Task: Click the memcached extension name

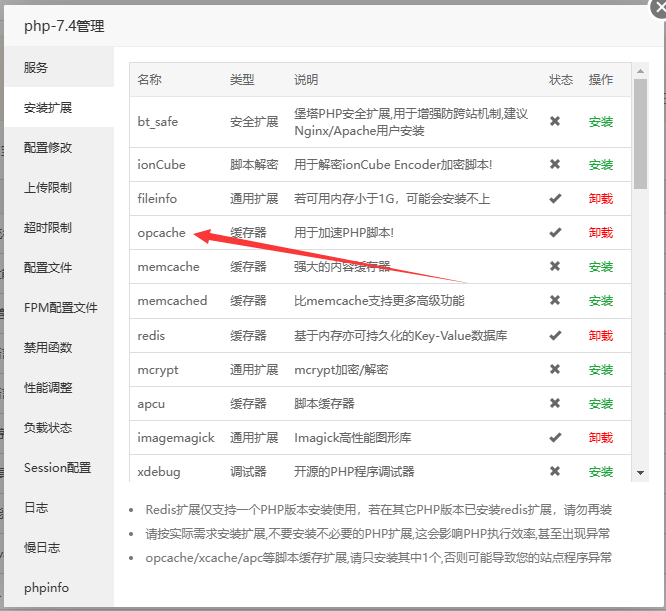Action: pyautogui.click(x=172, y=301)
